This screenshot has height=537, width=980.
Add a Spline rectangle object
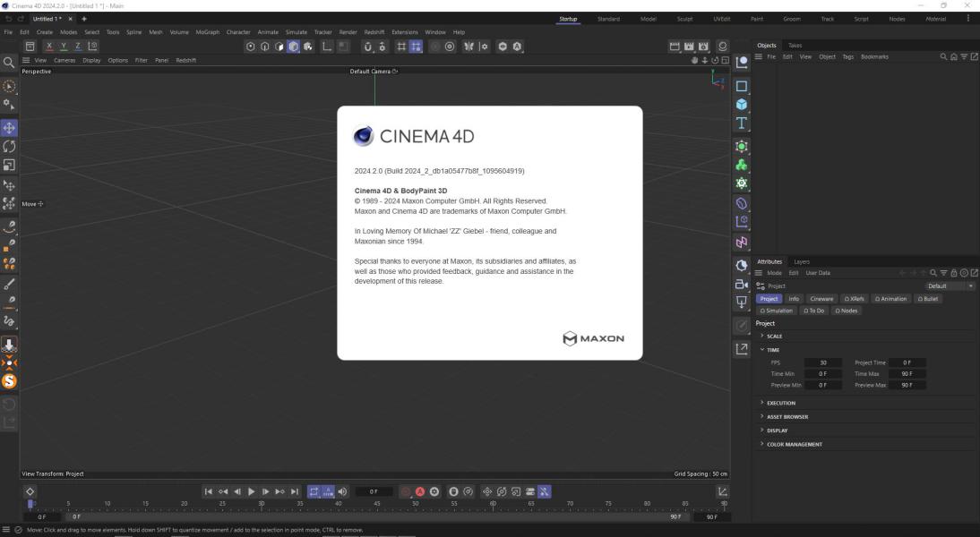click(742, 86)
